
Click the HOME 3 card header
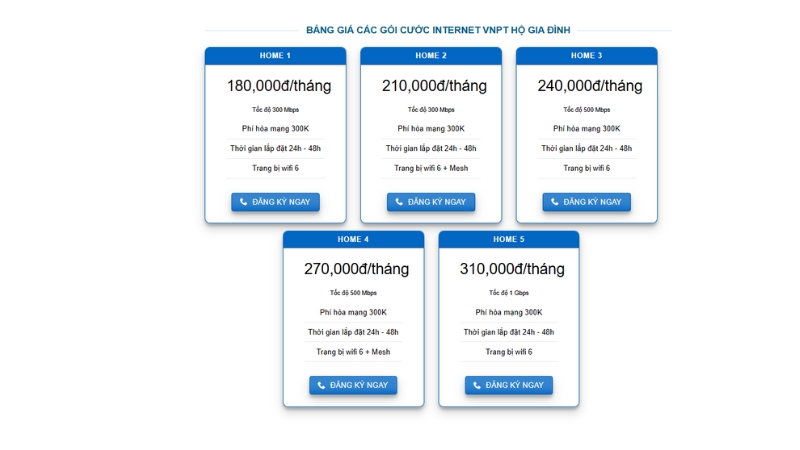[587, 56]
